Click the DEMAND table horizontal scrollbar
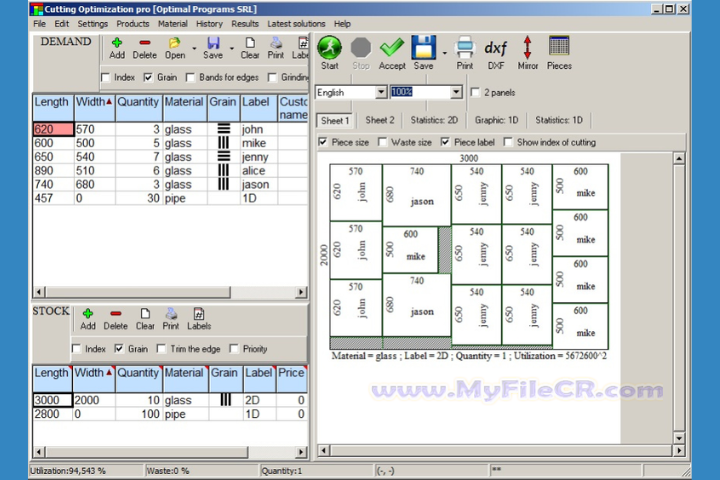The width and height of the screenshot is (720, 480). click(x=137, y=292)
